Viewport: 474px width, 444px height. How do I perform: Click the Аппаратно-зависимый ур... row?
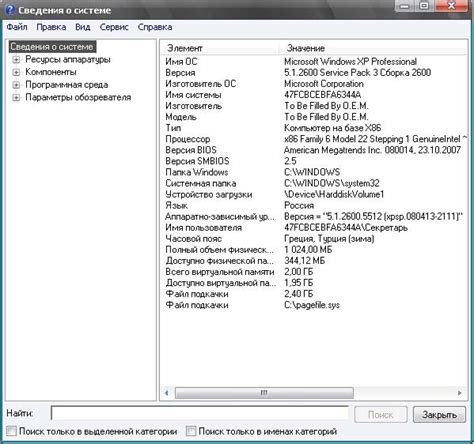pos(314,216)
